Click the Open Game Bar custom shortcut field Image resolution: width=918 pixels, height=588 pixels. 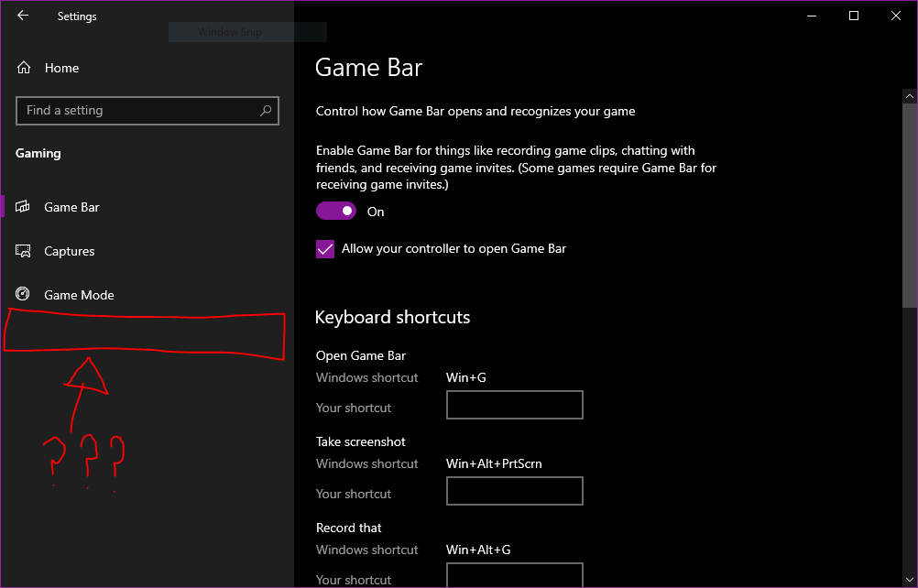coord(515,405)
